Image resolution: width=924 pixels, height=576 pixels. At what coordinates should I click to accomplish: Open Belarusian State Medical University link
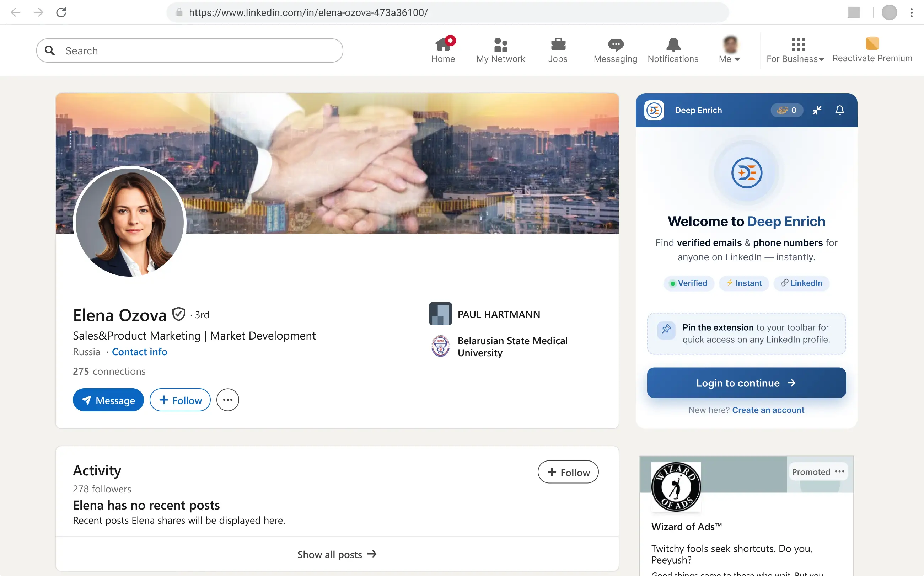pos(512,347)
